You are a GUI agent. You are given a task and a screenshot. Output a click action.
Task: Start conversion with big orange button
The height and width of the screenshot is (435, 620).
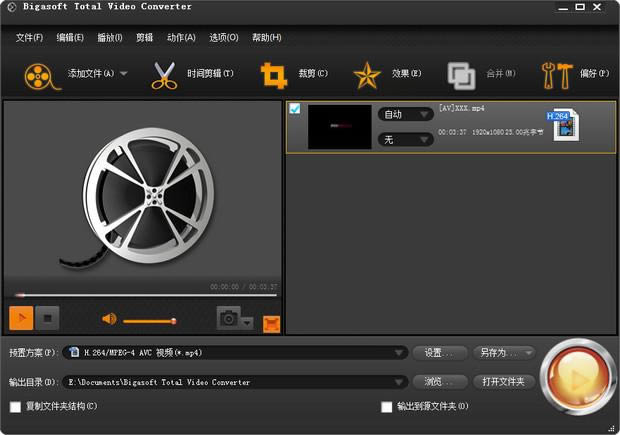tap(578, 376)
